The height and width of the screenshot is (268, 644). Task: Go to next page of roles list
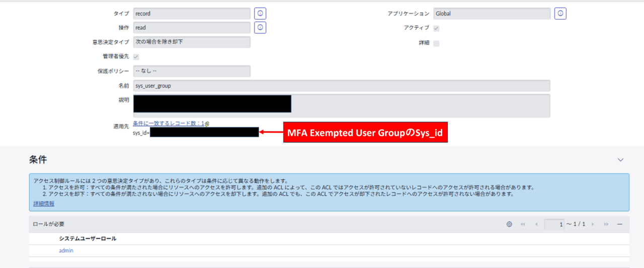point(593,224)
